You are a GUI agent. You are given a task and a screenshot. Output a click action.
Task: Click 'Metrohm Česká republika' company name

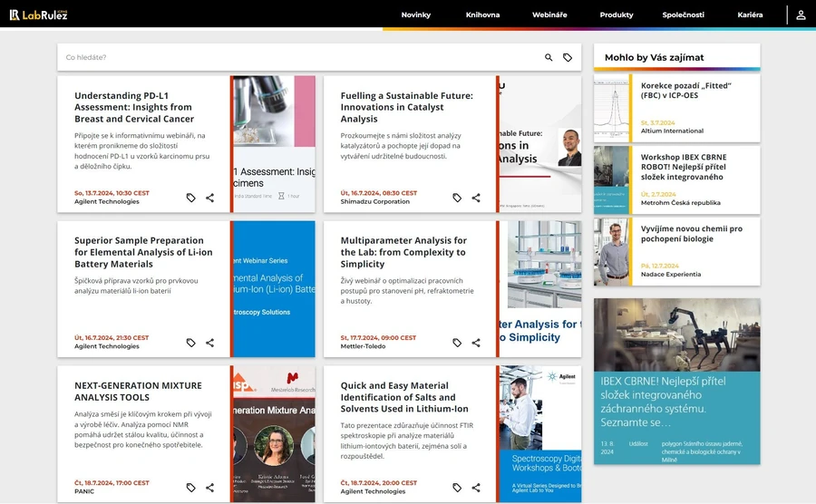click(680, 203)
